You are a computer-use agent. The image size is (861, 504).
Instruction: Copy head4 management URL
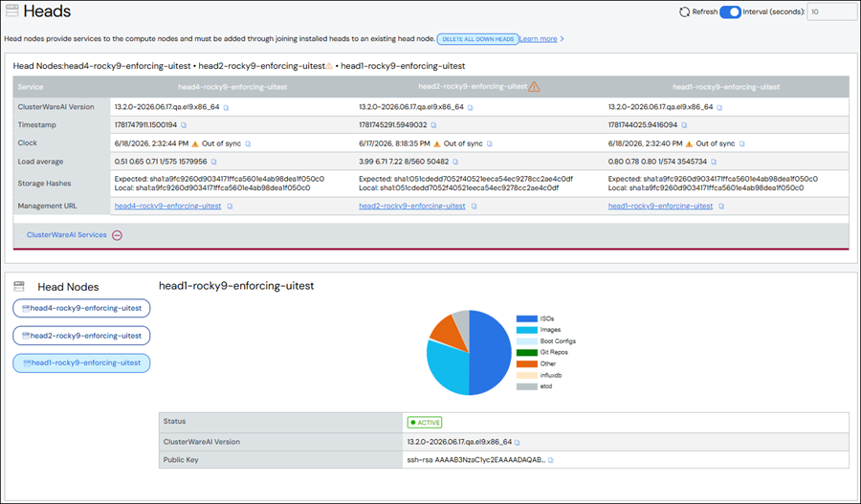(x=230, y=207)
